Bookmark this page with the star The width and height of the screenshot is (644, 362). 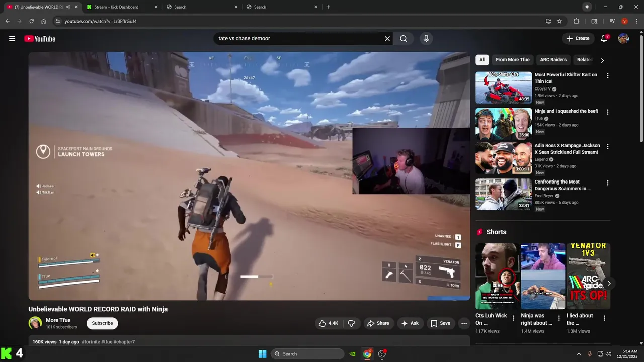[559, 21]
